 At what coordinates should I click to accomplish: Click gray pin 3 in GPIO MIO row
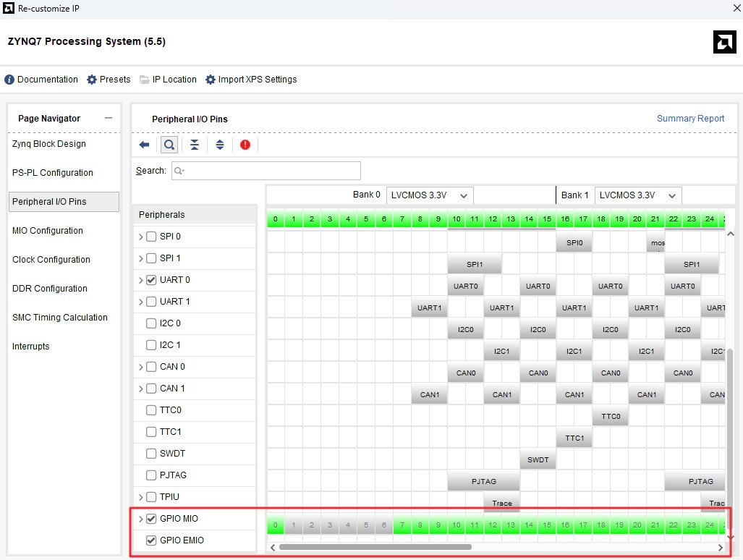(x=330, y=525)
